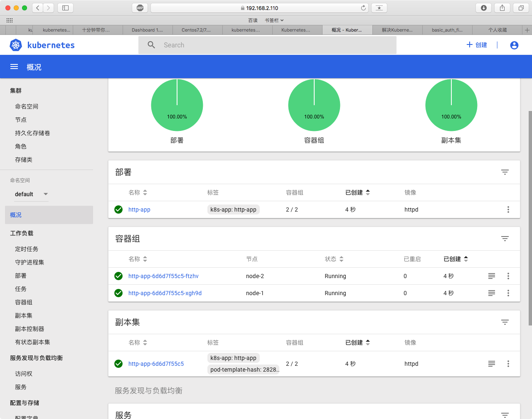Switch to the Dashboard browser tab

(x=148, y=30)
